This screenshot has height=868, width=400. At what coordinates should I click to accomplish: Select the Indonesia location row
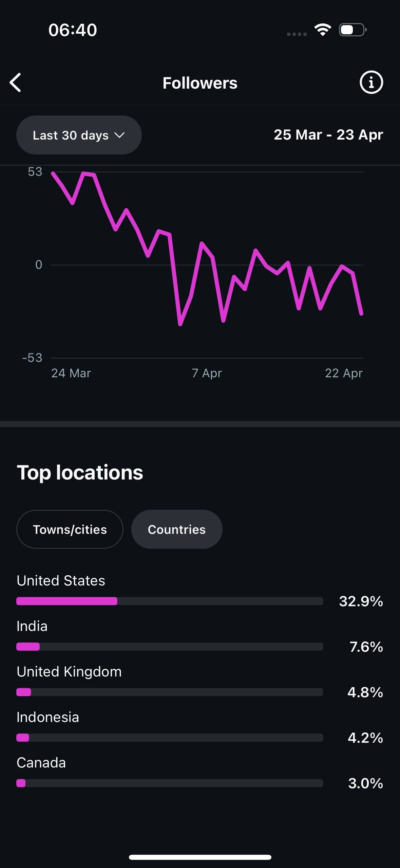click(x=200, y=727)
